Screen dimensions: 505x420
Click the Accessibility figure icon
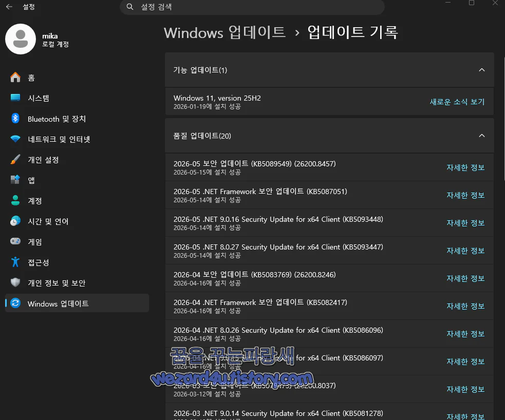pos(15,262)
